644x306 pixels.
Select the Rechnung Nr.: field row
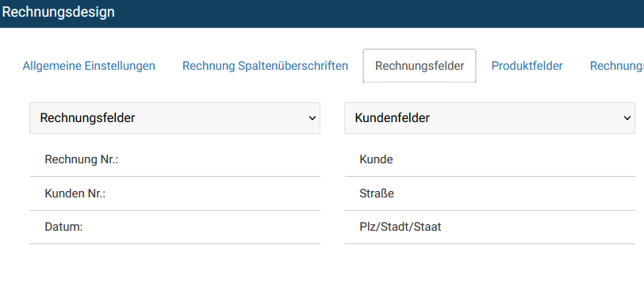point(175,159)
